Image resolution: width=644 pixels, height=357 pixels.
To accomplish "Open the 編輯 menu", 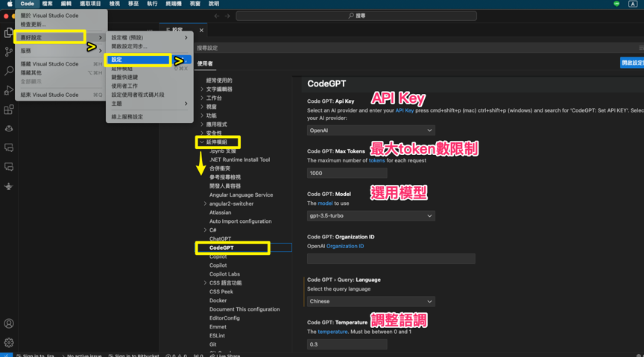I will (x=66, y=4).
